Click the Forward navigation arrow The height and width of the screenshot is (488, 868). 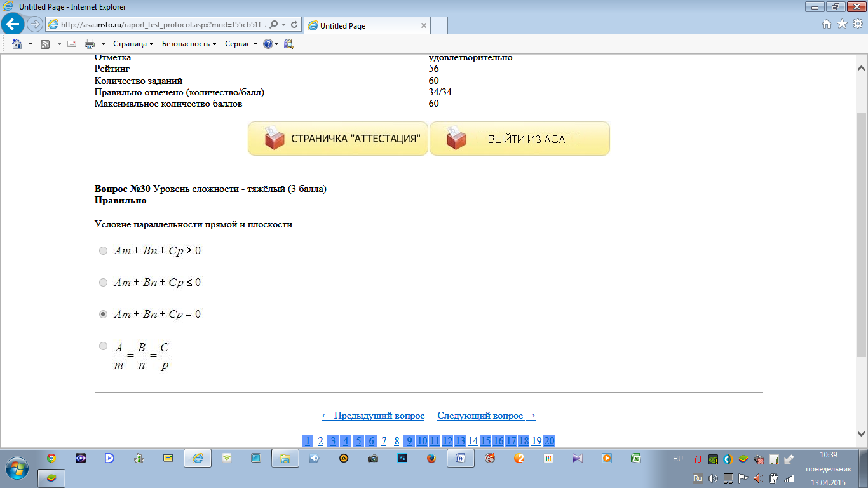pos(35,25)
